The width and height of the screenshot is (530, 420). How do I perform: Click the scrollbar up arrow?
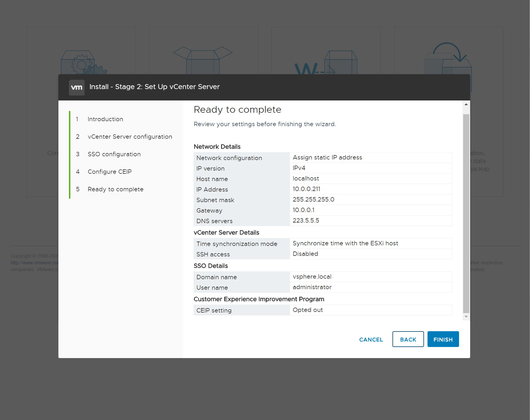466,104
